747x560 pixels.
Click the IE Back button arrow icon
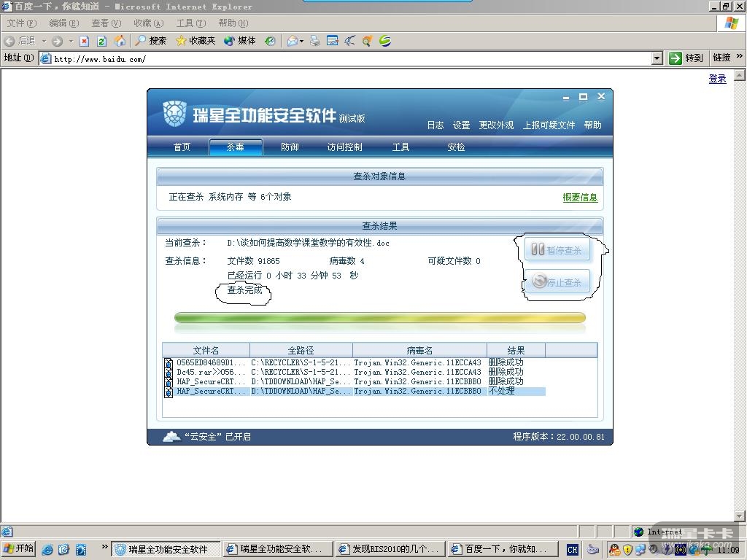click(x=9, y=41)
